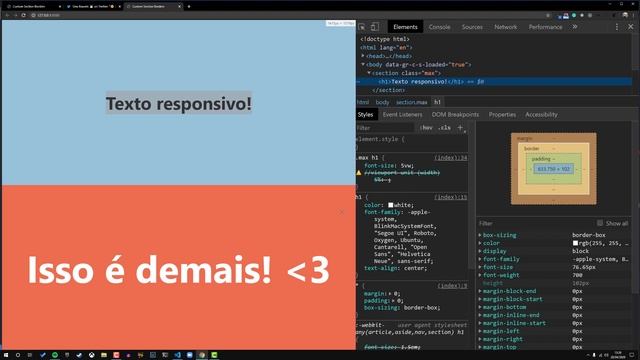Show more DevTools tabs with double chevron
This screenshot has width=640, height=360.
click(x=575, y=27)
